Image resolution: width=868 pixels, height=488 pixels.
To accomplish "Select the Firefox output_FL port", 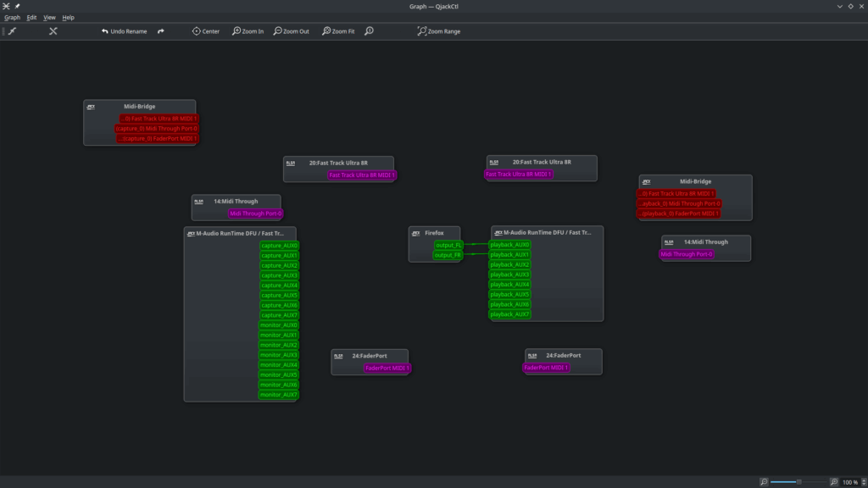I will tap(448, 245).
